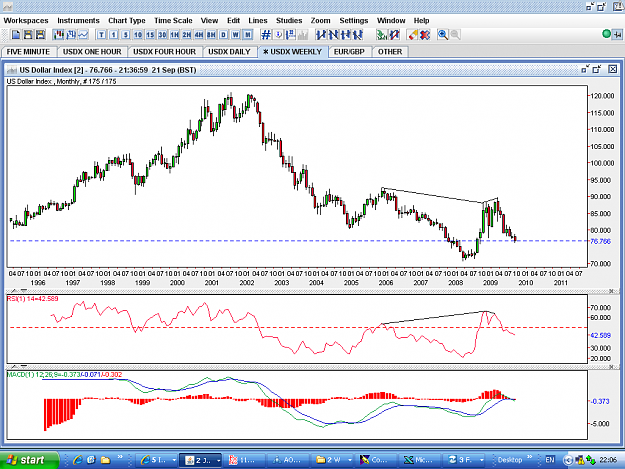Screen dimensions: 625x469
Task: Select the candlestick chart type icon
Action: tap(59, 35)
